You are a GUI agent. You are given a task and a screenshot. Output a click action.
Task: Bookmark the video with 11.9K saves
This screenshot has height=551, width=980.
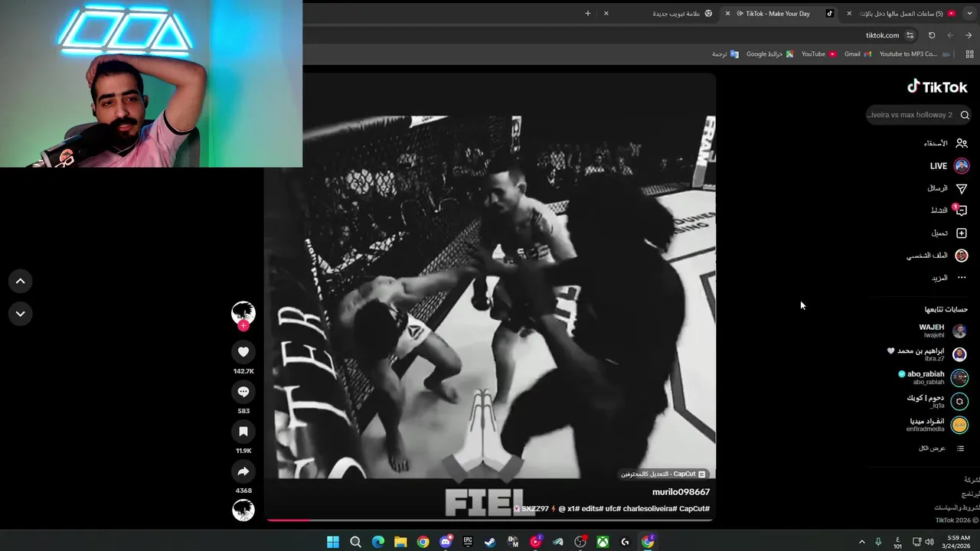pos(243,432)
